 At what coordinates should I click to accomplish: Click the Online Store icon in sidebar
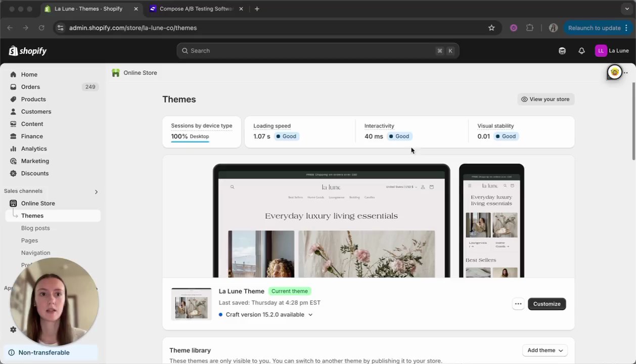(13, 203)
